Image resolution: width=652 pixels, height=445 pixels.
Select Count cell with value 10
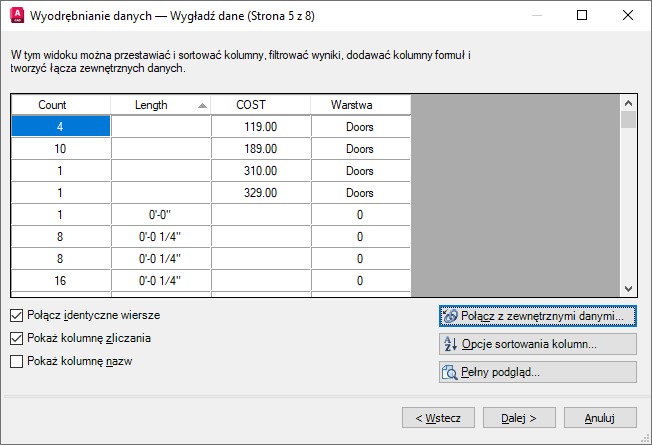[61, 148]
